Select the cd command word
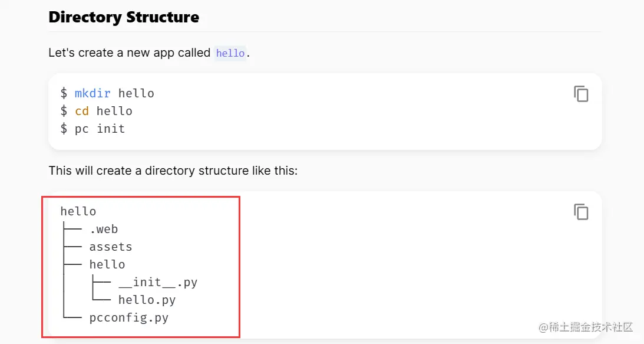Image resolution: width=644 pixels, height=344 pixels. pos(82,111)
